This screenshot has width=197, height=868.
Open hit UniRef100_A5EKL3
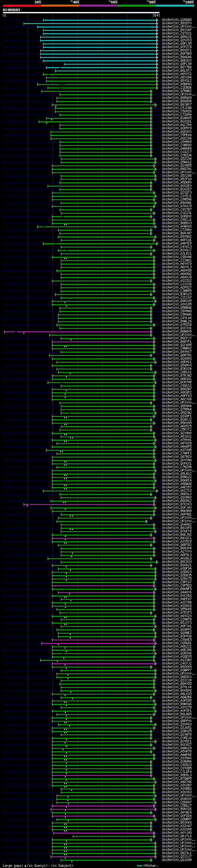click(177, 775)
